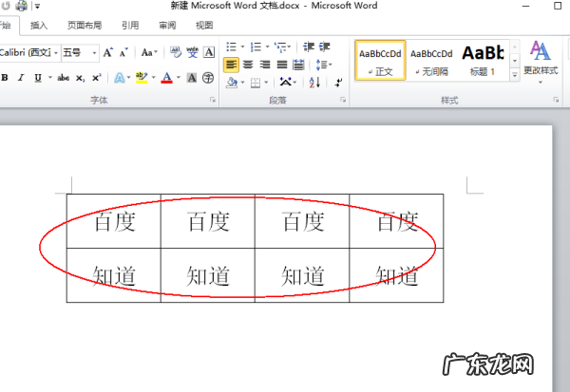Image resolution: width=570 pixels, height=392 pixels.
Task: Select align text left
Action: [231, 65]
